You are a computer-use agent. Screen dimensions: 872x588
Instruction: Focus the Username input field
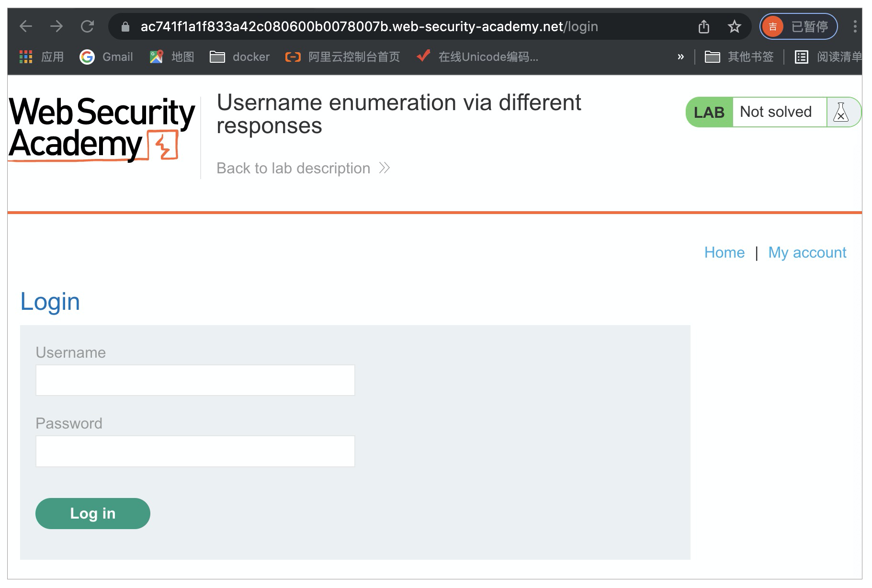[195, 380]
